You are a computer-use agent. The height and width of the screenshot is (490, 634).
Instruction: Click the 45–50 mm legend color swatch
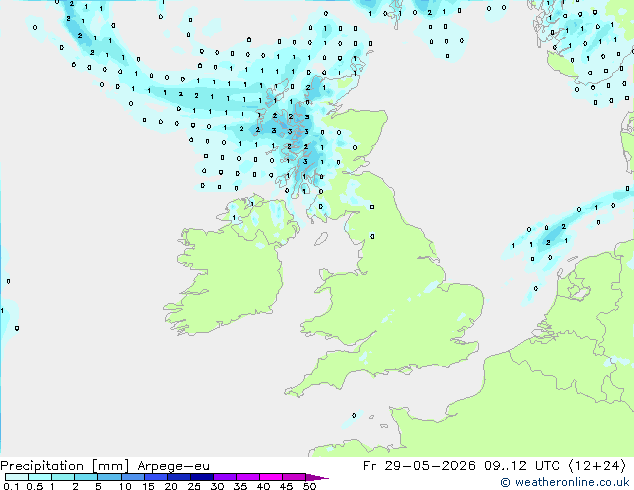pyautogui.click(x=294, y=477)
